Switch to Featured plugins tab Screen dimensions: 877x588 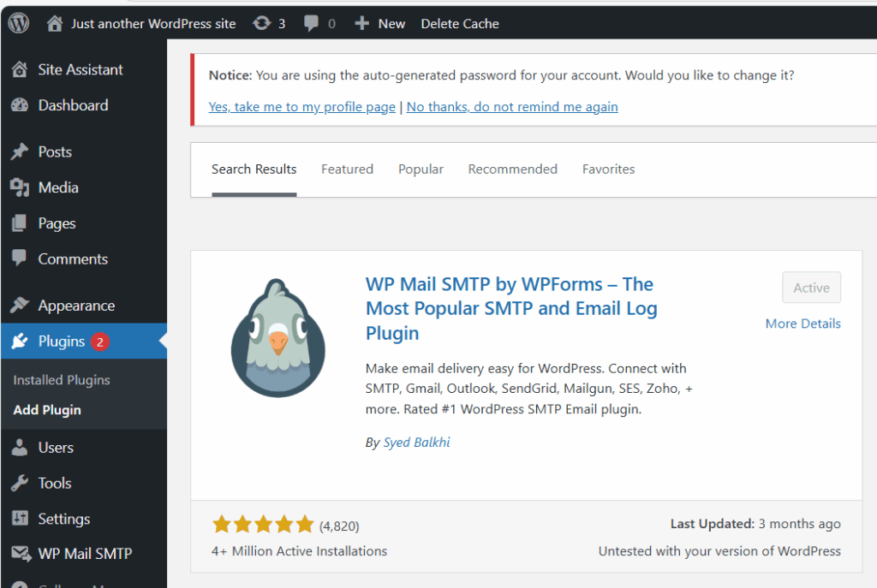pyautogui.click(x=347, y=169)
